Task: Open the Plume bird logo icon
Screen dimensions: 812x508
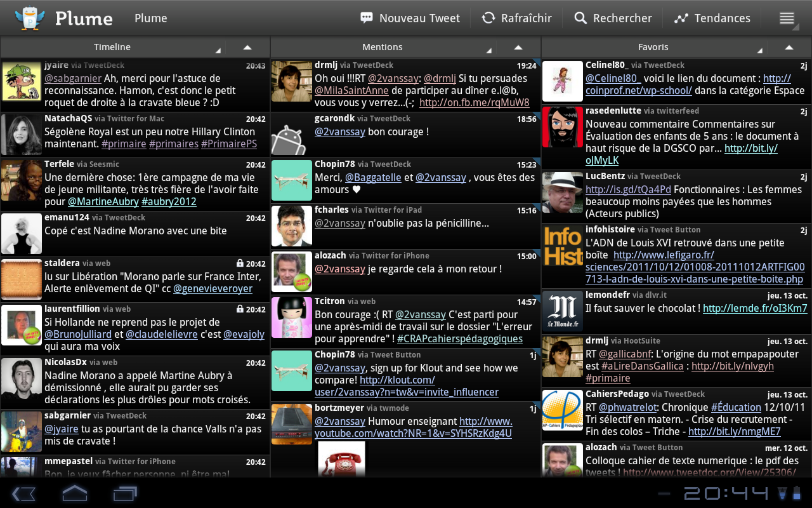Action: (x=29, y=18)
